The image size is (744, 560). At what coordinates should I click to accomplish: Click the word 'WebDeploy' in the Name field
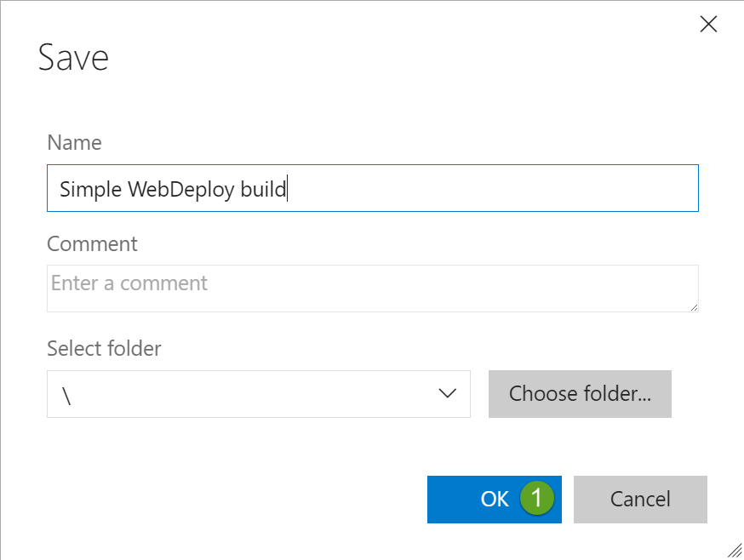[x=180, y=189]
